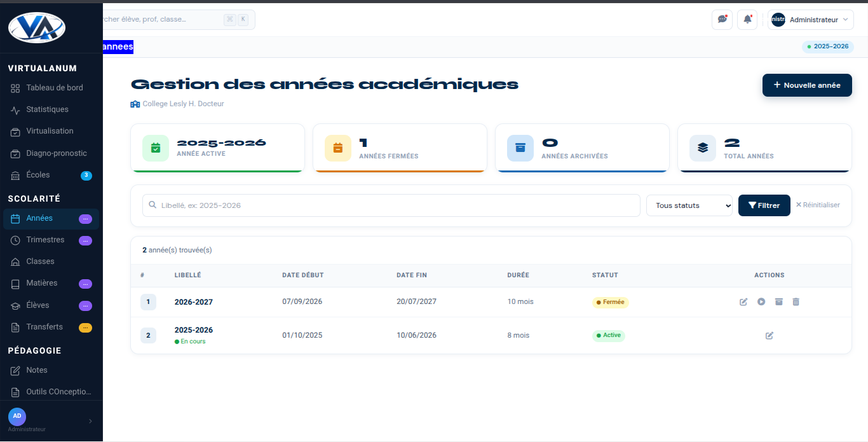This screenshot has width=868, height=442.
Task: Open the Écoles sidebar item
Action: 51,175
